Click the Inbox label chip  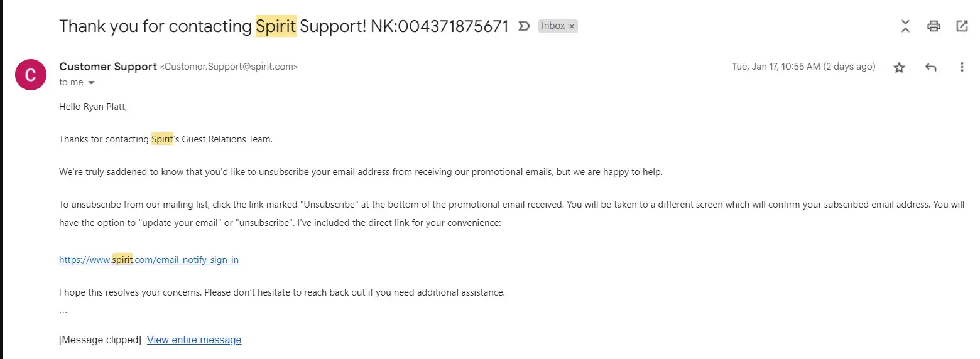553,26
